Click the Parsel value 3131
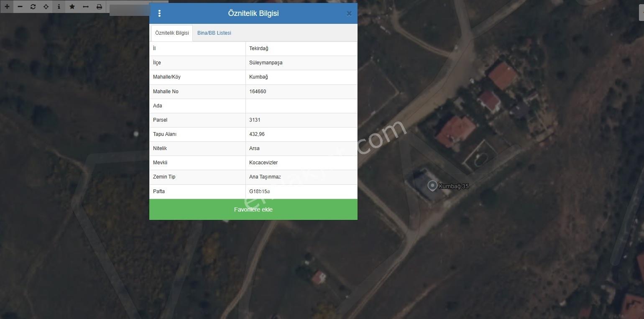The height and width of the screenshot is (319, 644). (x=255, y=120)
